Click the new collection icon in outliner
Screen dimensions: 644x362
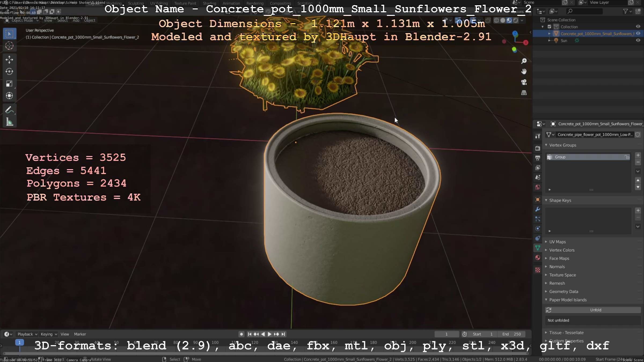(638, 11)
